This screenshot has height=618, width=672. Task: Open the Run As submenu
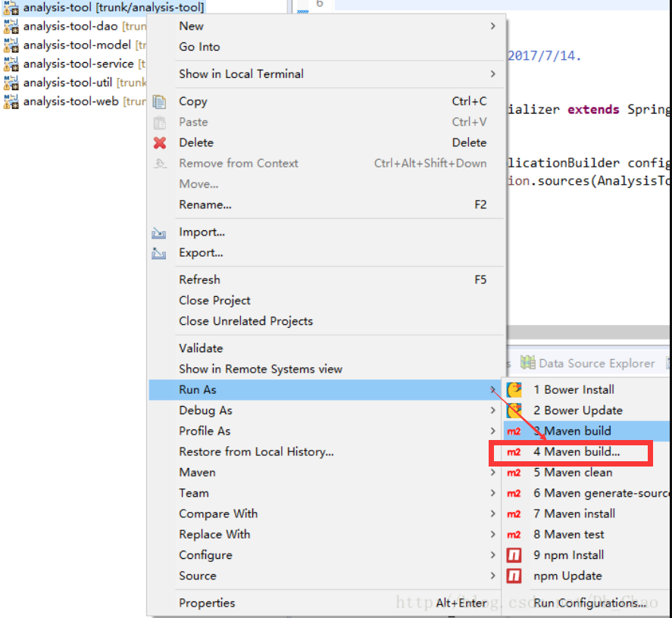click(x=326, y=390)
